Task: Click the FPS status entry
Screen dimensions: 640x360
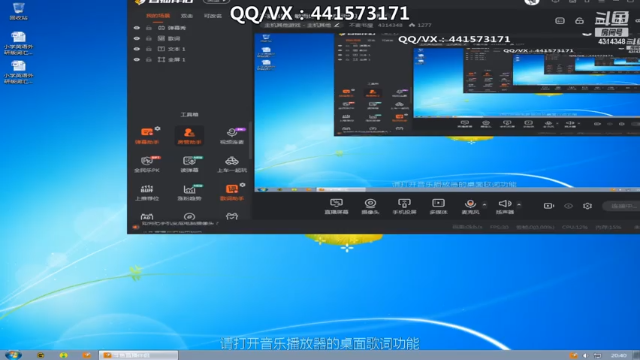Action: tap(499, 227)
